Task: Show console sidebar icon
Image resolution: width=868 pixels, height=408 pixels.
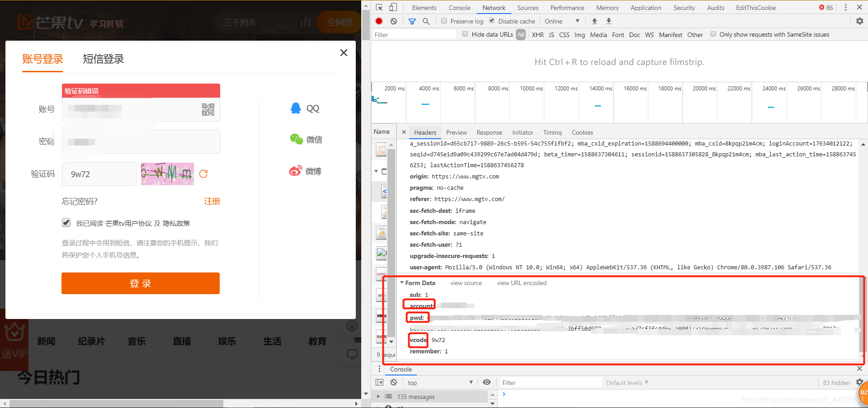Action: [x=380, y=382]
